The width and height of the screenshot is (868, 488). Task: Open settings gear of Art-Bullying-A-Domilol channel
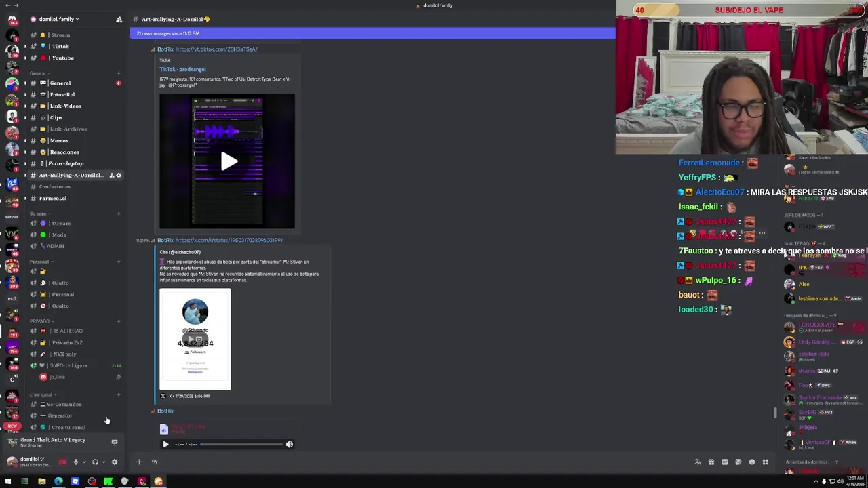[x=119, y=175]
